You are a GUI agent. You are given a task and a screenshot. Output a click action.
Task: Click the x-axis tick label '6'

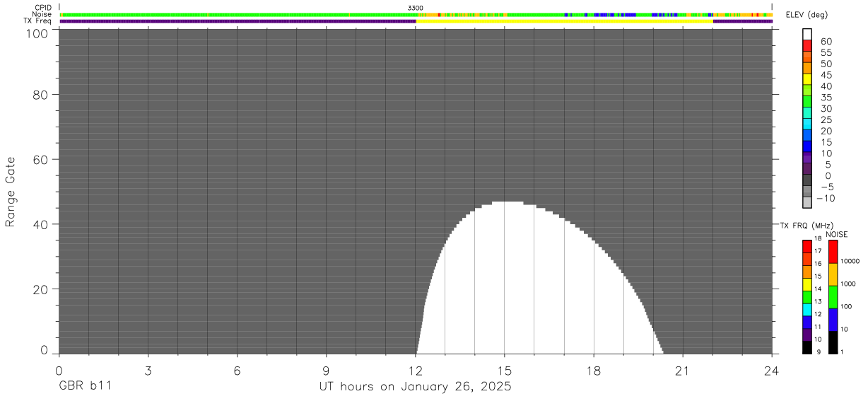click(237, 370)
